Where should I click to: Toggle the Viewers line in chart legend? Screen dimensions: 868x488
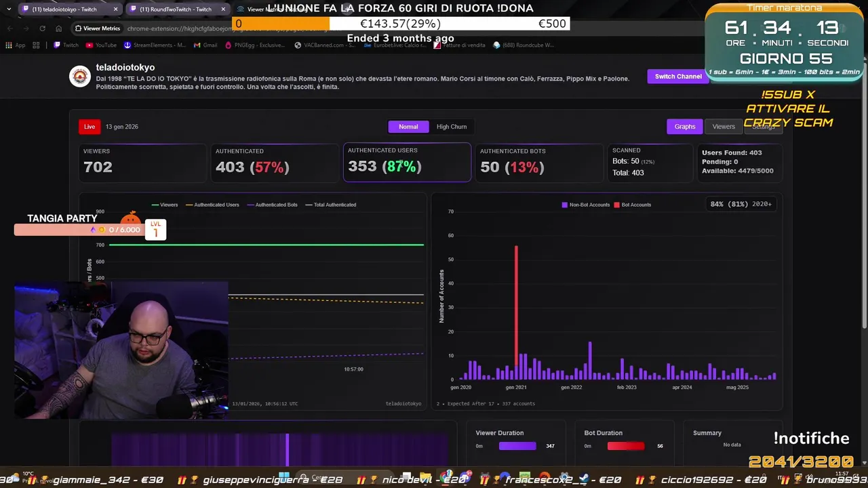coord(165,205)
